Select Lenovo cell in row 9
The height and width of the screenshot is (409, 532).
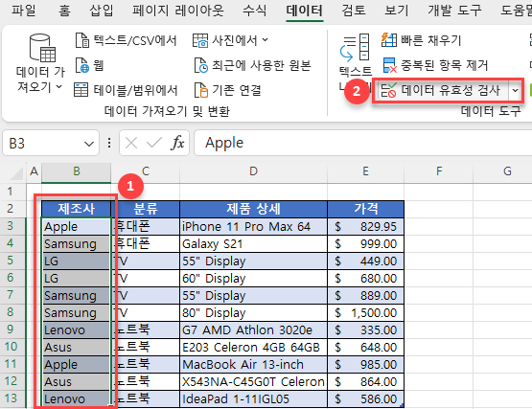pyautogui.click(x=77, y=330)
